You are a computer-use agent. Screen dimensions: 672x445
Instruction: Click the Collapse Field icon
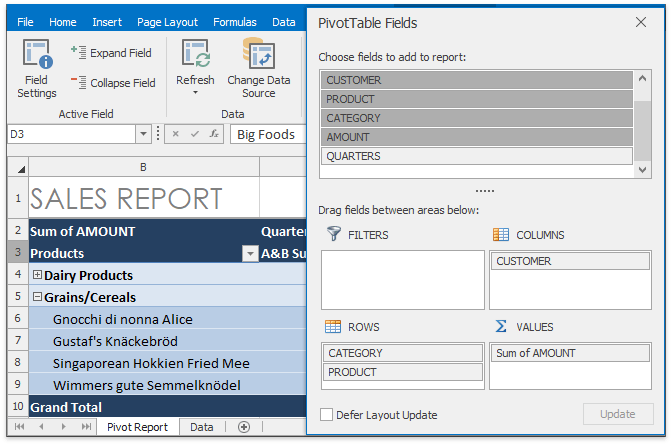(79, 83)
